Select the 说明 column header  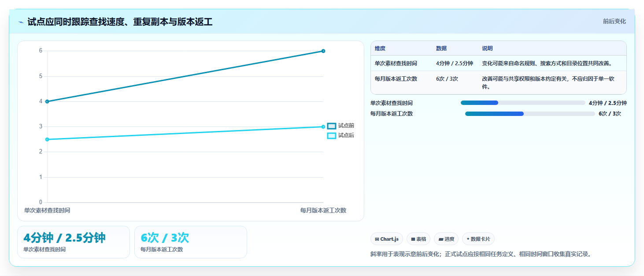click(x=487, y=48)
